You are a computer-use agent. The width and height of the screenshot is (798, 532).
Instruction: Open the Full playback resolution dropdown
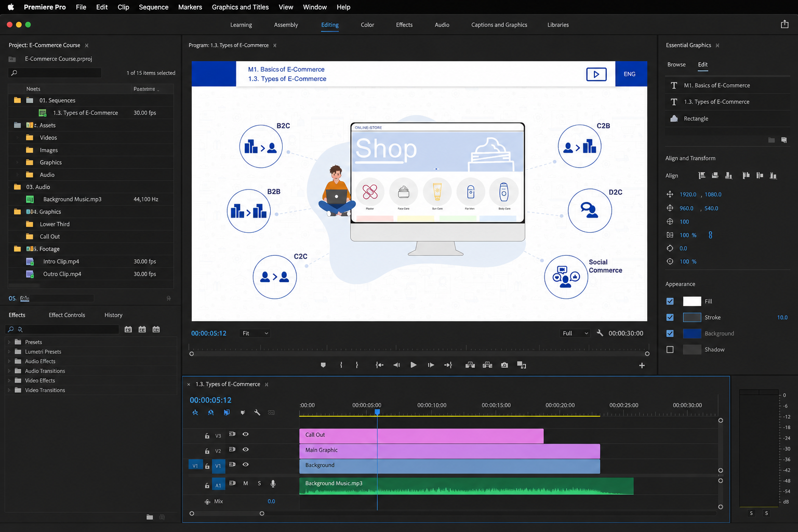pyautogui.click(x=576, y=334)
